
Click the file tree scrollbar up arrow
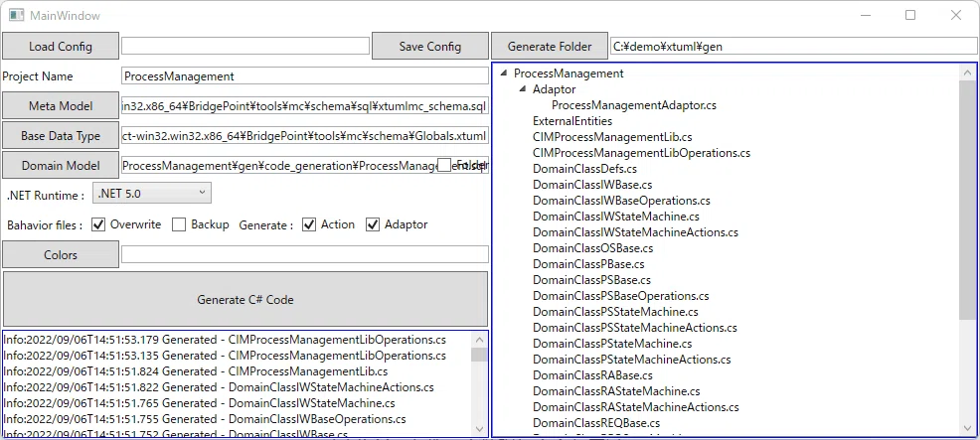(967, 71)
